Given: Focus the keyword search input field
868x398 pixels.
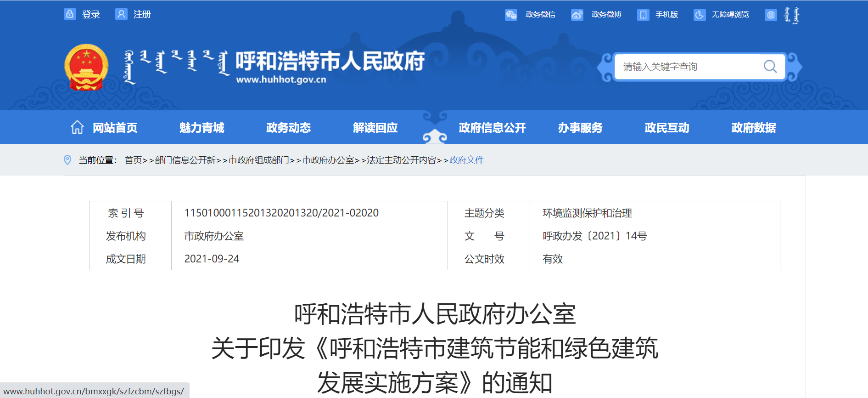Looking at the screenshot, I should click(x=689, y=67).
